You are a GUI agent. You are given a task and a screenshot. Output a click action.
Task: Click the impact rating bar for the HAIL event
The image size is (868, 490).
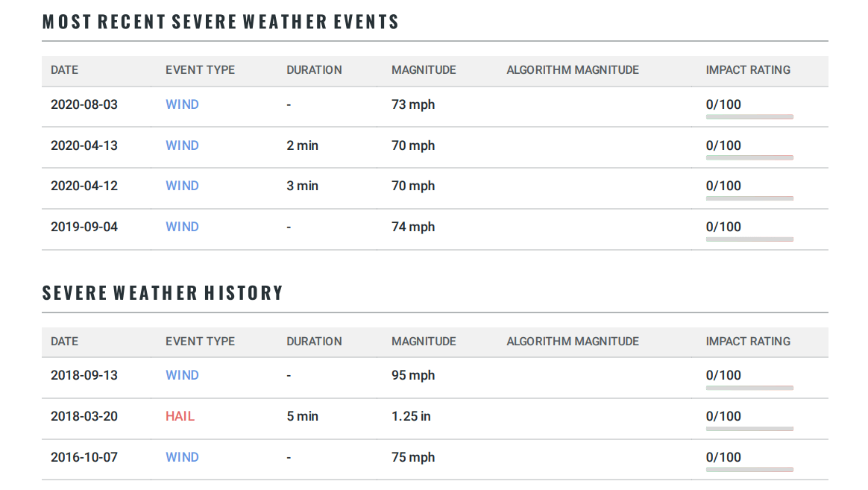coord(749,429)
